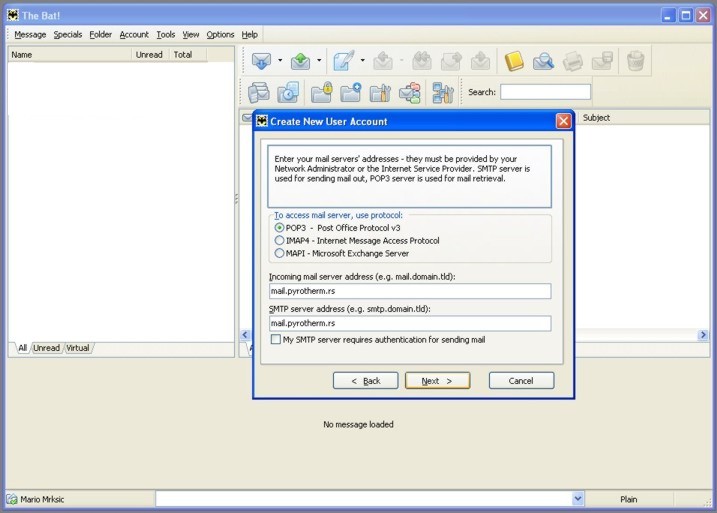This screenshot has width=717, height=513.
Task: Open the Folder menu
Action: 101,35
